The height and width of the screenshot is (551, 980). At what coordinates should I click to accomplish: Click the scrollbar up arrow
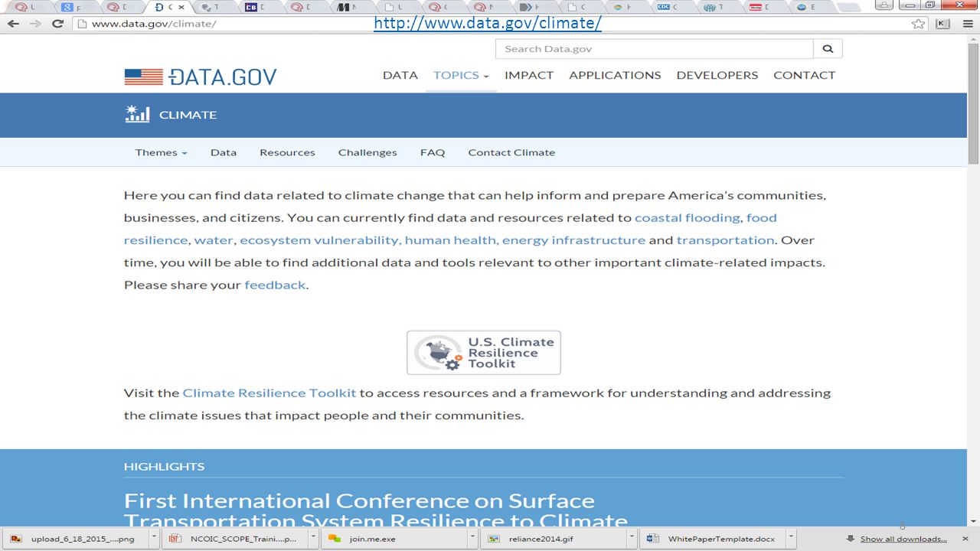(x=973, y=38)
